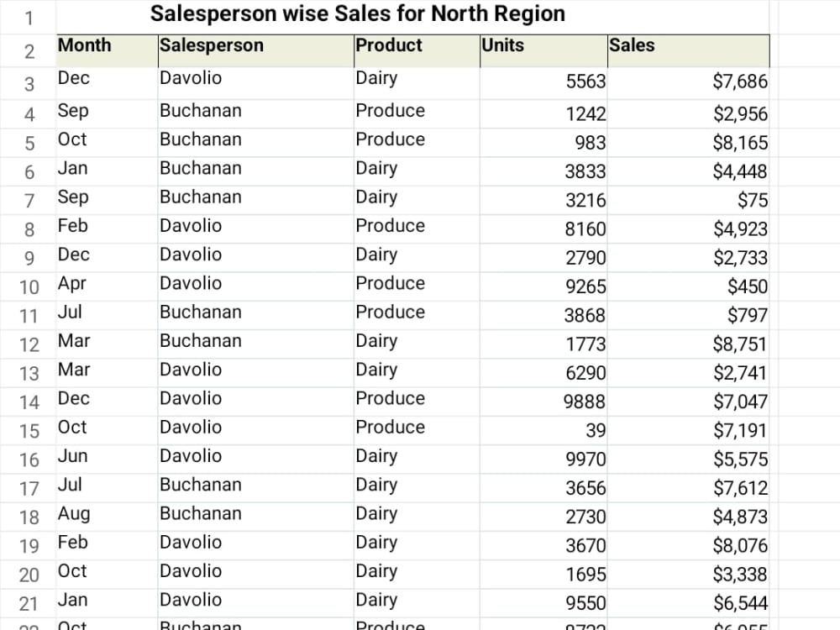Image resolution: width=840 pixels, height=630 pixels.
Task: Select the Apr month cell
Action: pyautogui.click(x=108, y=286)
